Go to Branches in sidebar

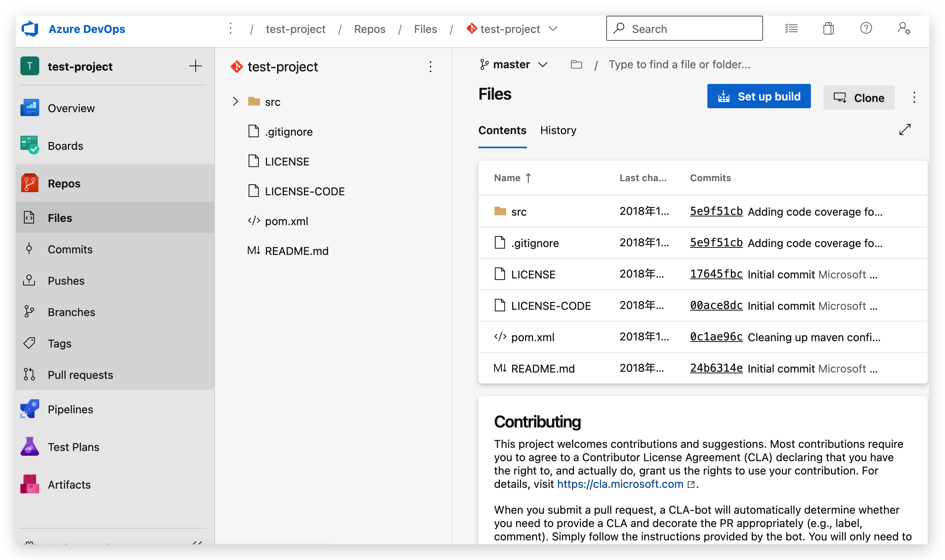click(115, 312)
